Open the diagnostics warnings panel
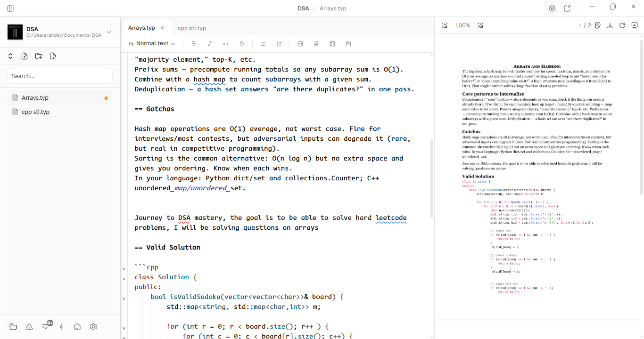Screen dimensions: 644x339 tap(29, 327)
